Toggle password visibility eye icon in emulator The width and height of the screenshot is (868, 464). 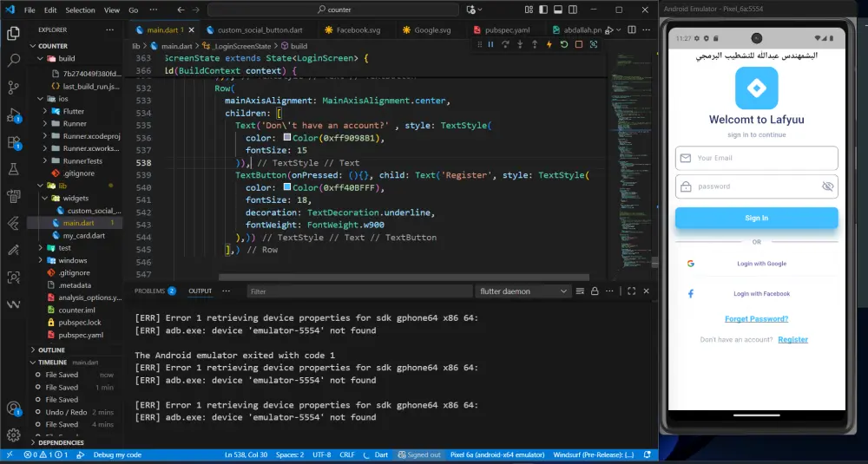pos(827,186)
